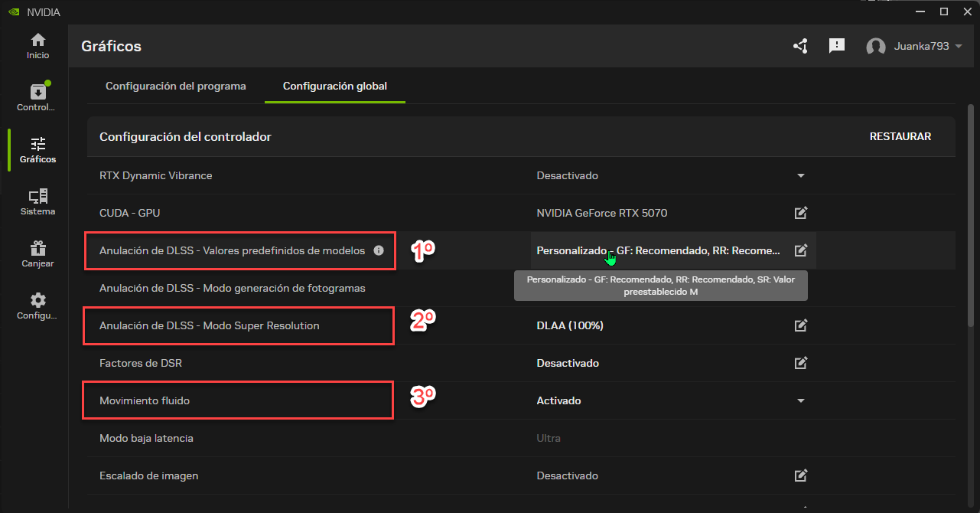Expand the RTX Dynamic Vibrance dropdown
Viewport: 980px width, 513px height.
[x=801, y=175]
